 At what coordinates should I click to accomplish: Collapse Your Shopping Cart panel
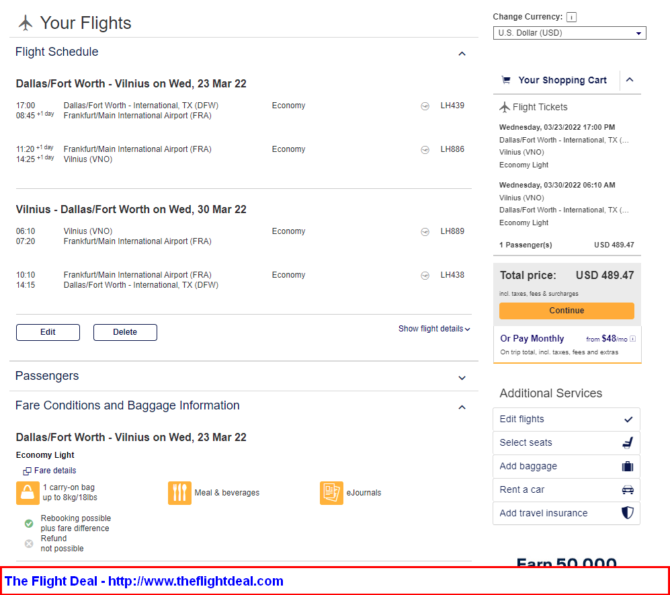[x=630, y=80]
